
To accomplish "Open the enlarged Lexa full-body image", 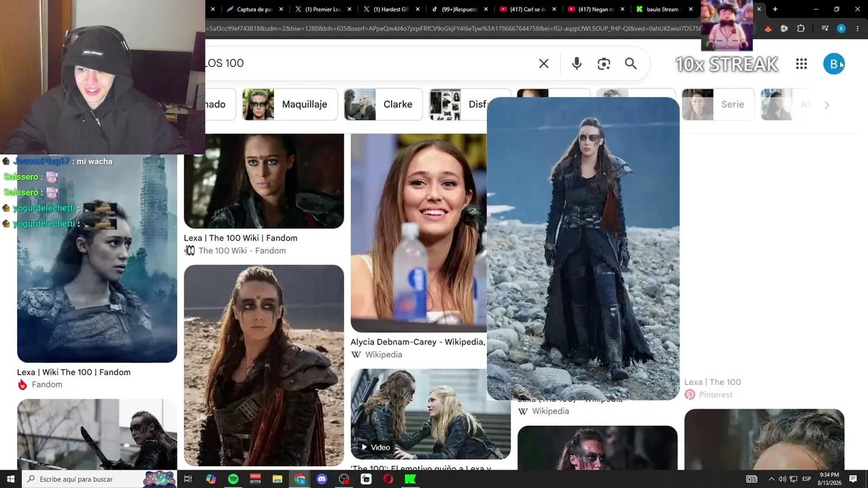I will click(583, 249).
